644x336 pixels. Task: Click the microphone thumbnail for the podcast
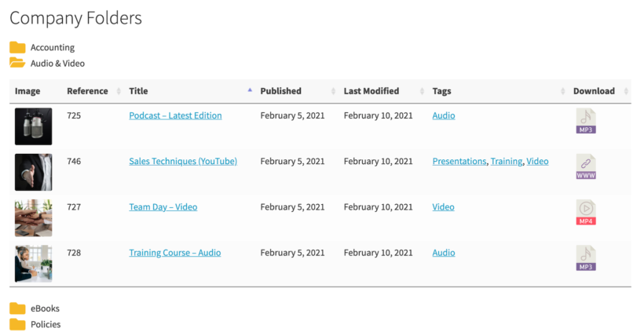coord(33,126)
